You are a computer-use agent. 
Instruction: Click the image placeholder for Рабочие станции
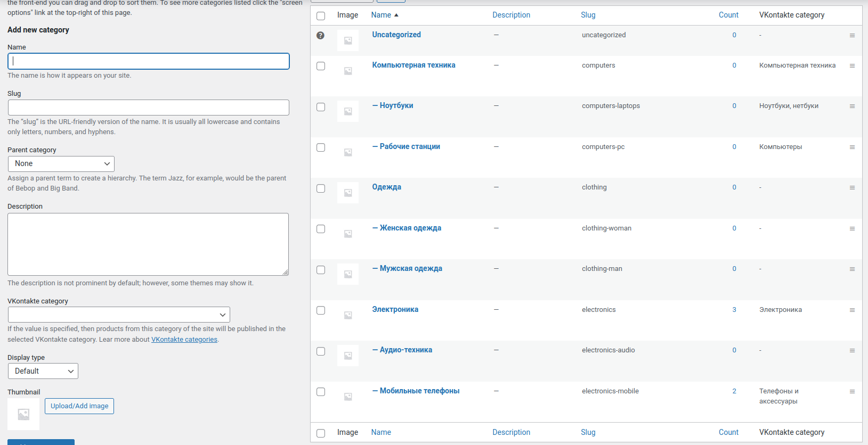348,152
